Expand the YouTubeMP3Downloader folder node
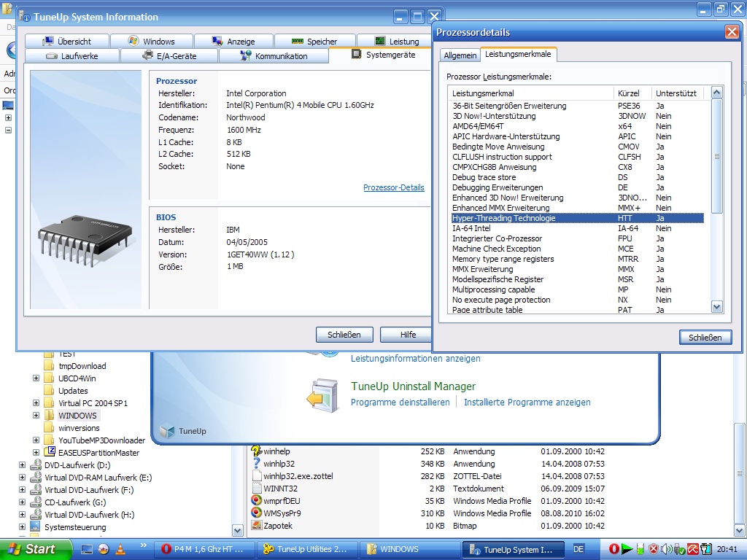 point(36,440)
